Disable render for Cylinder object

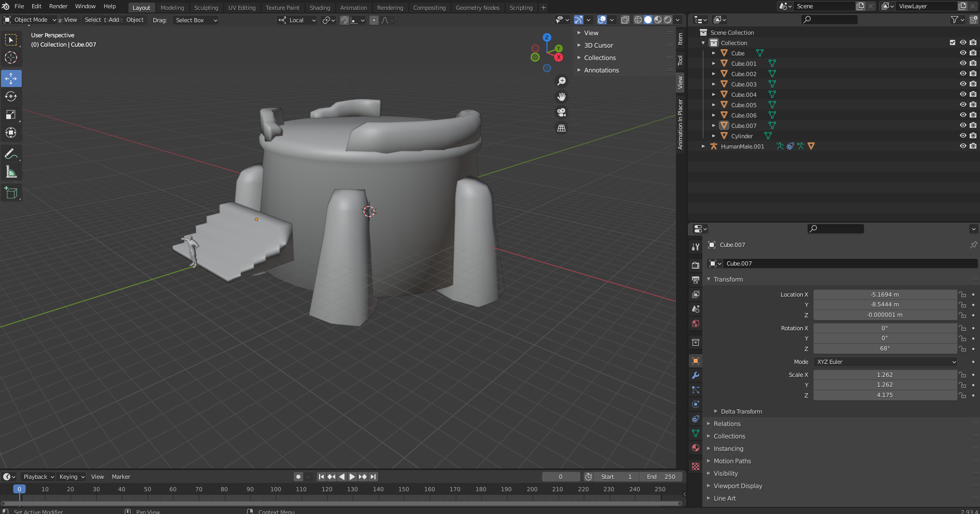(973, 136)
